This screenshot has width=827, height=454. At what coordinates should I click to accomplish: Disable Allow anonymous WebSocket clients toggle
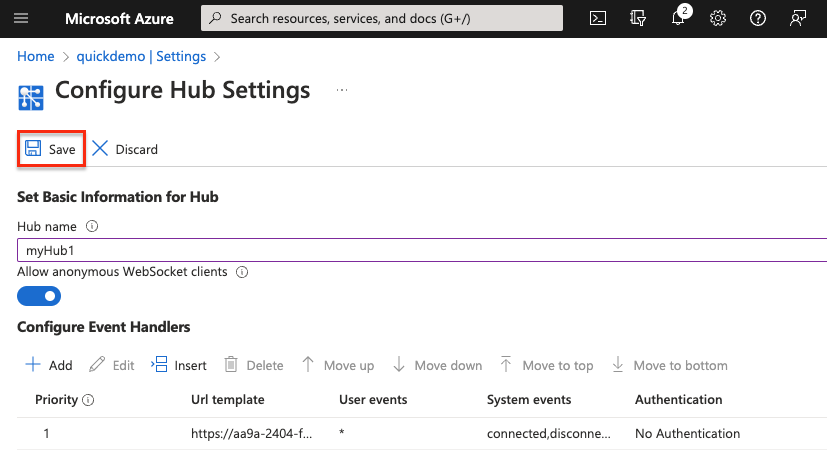[x=40, y=296]
